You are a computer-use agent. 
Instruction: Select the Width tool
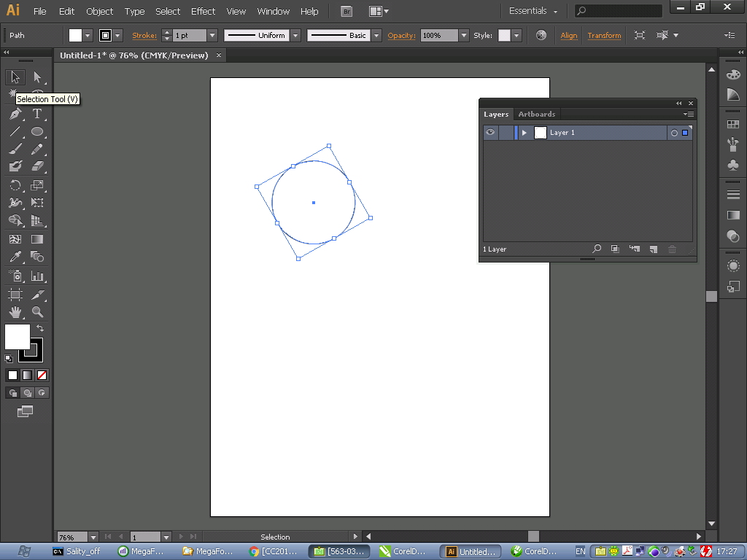(x=15, y=203)
